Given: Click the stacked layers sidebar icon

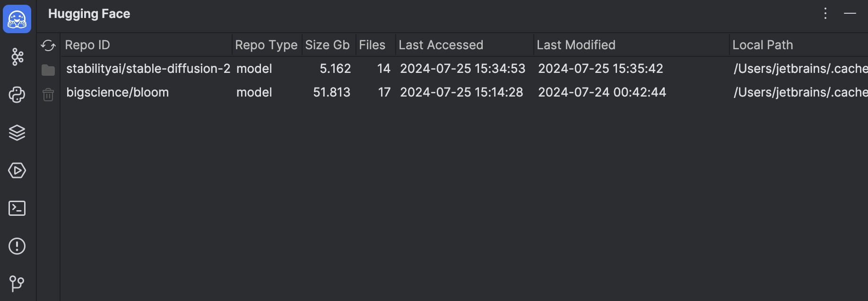Looking at the screenshot, I should (17, 133).
